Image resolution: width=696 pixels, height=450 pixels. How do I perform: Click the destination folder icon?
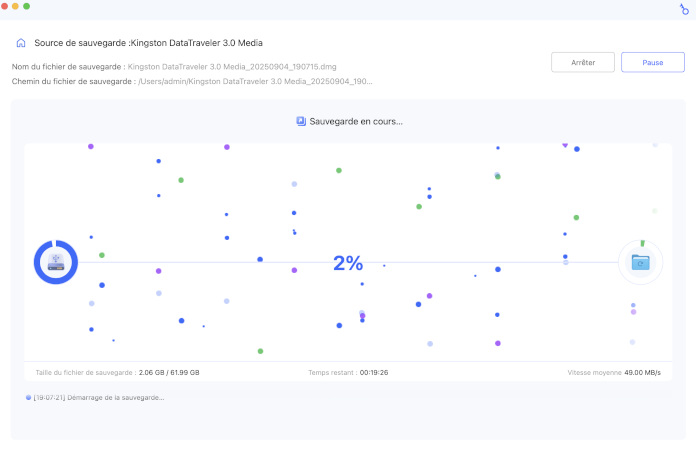coord(640,262)
